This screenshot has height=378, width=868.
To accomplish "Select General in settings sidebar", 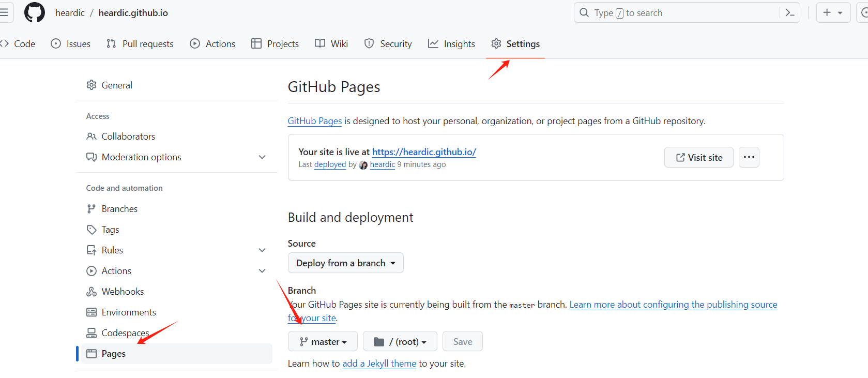I will pyautogui.click(x=177, y=85).
